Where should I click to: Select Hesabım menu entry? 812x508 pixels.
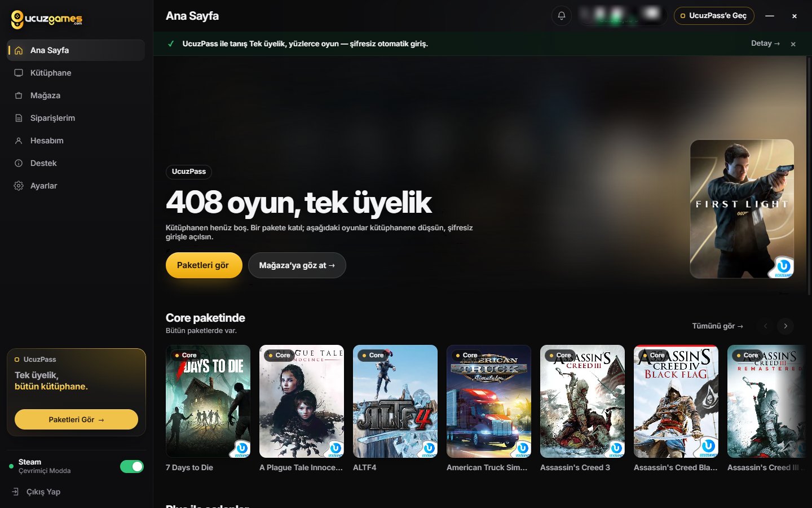point(76,141)
